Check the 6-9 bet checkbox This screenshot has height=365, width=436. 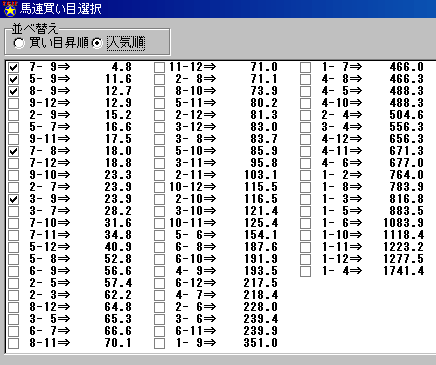[x=13, y=271]
